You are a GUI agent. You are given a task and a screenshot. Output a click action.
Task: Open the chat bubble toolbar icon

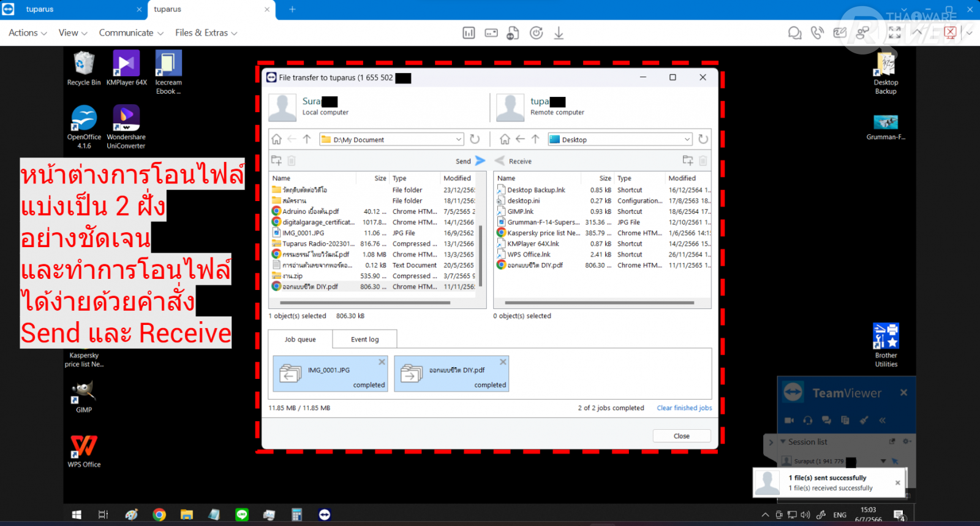coord(794,33)
